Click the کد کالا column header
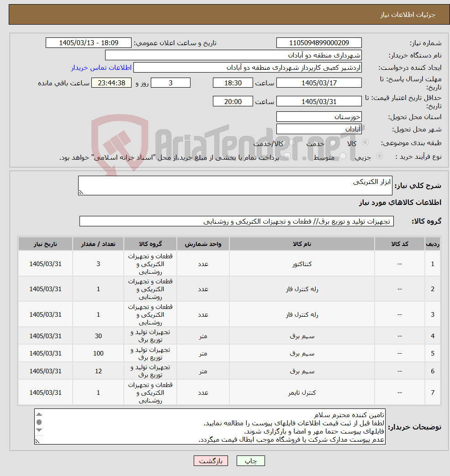450x476 pixels. pyautogui.click(x=400, y=244)
